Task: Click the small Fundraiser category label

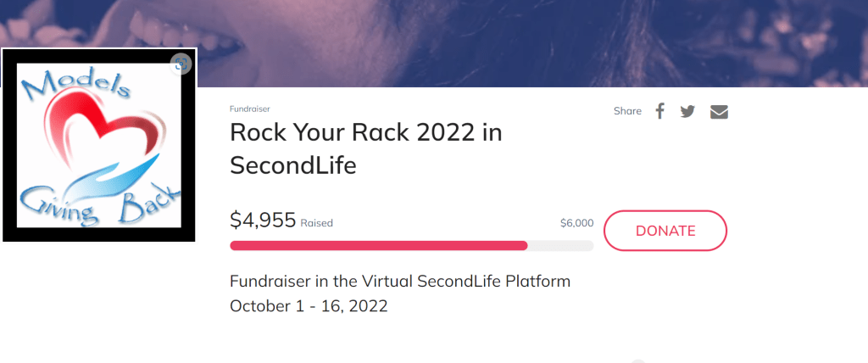Action: click(250, 109)
